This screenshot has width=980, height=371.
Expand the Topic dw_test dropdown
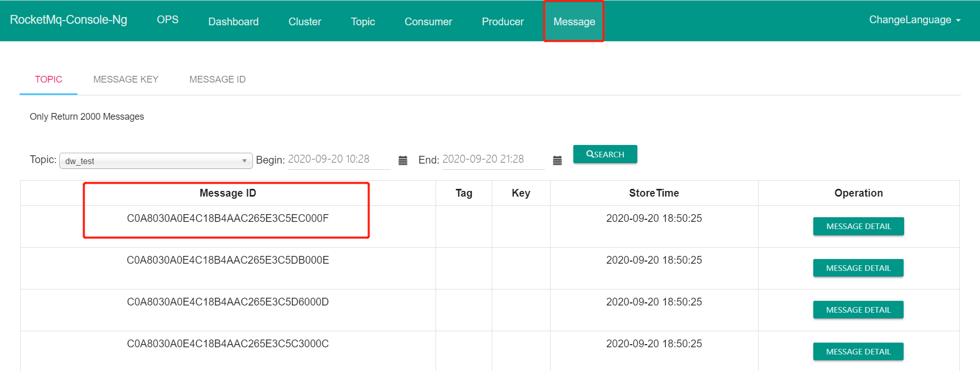(x=156, y=161)
